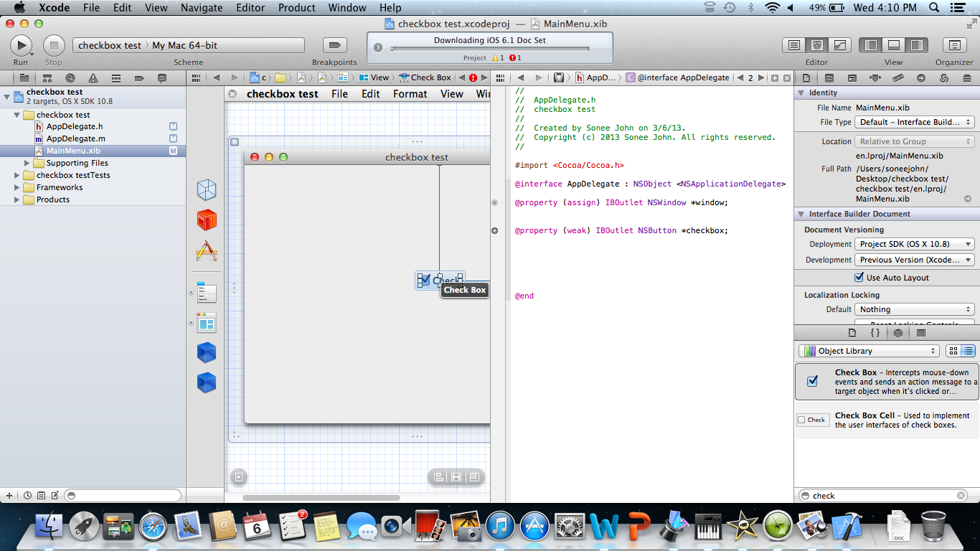Show the Breakpoint navigator
Viewport: 980px width, 551px height.
(139, 77)
